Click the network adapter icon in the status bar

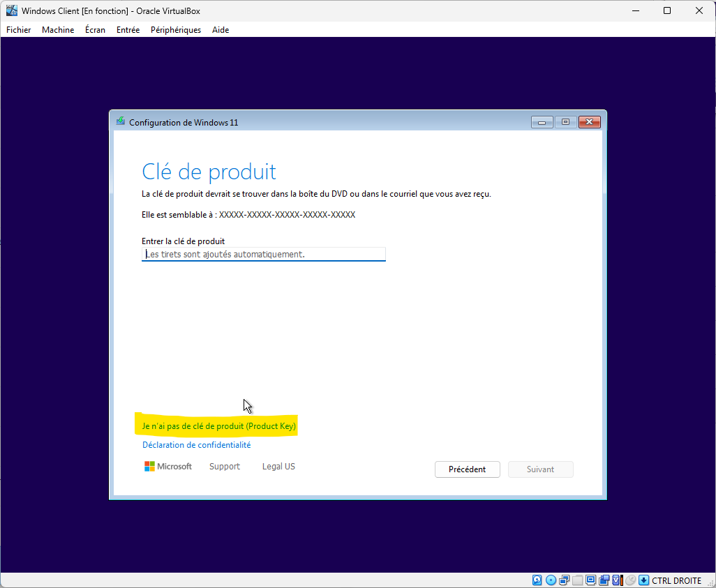click(565, 580)
